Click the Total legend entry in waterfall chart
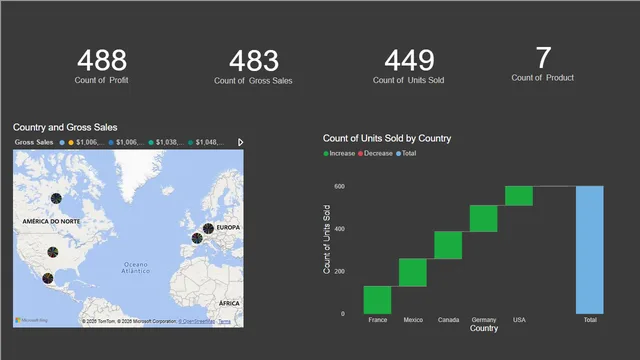 [x=406, y=153]
